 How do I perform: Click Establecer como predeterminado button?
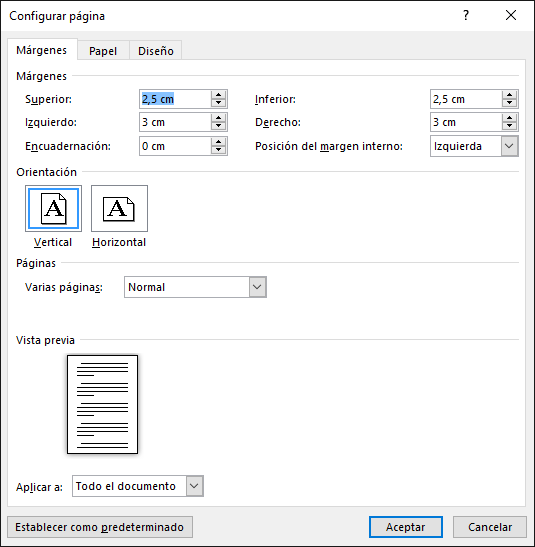[99, 527]
